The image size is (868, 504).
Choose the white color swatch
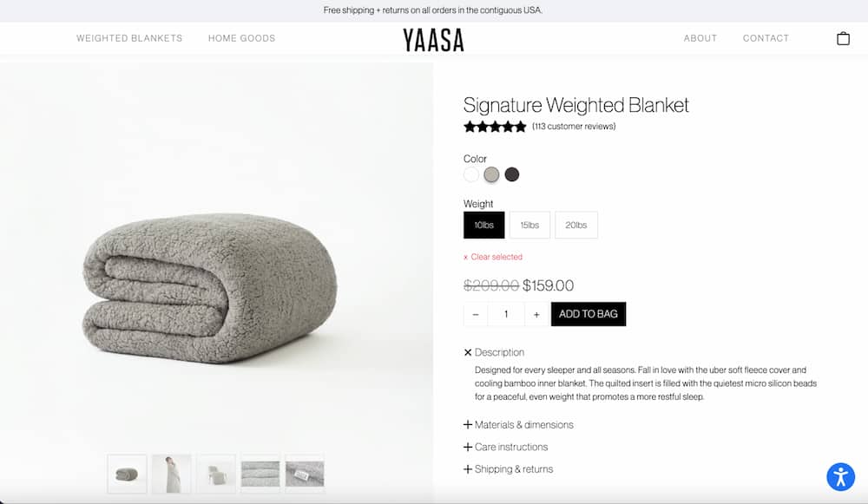pos(471,175)
